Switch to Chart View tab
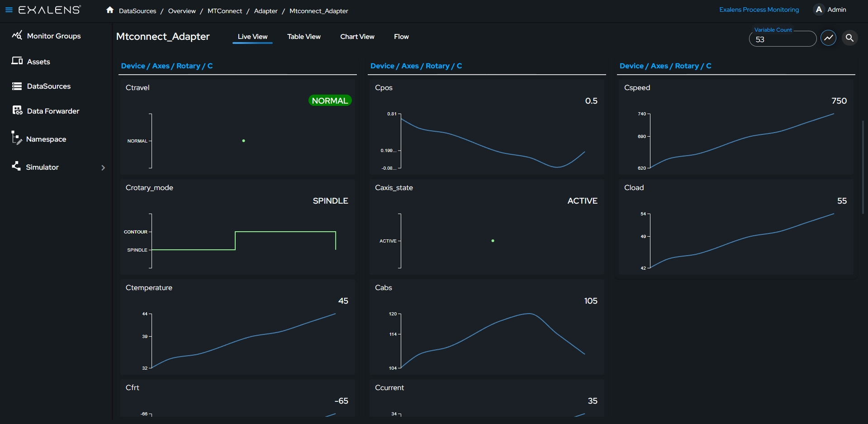This screenshot has width=868, height=424. [357, 37]
